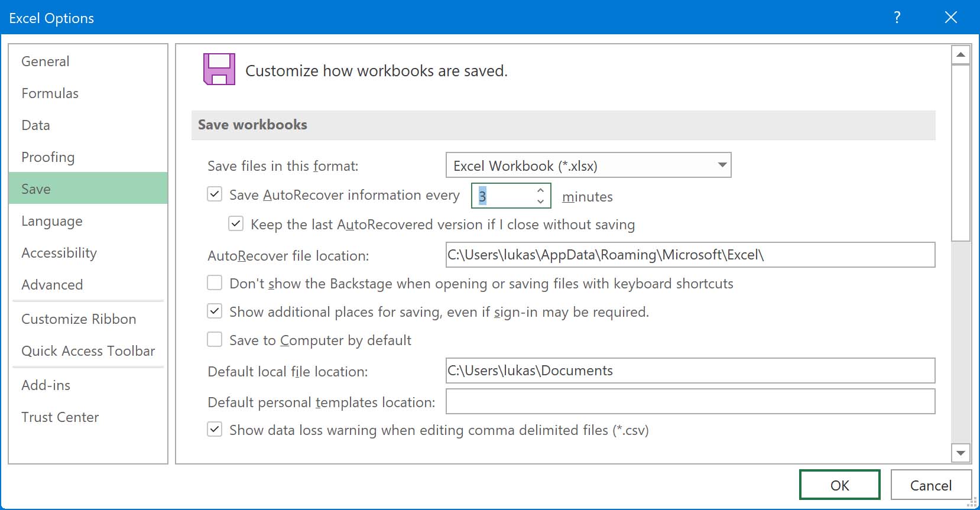This screenshot has height=510, width=980.
Task: Increase AutoRecover minutes with up arrow
Action: point(540,190)
